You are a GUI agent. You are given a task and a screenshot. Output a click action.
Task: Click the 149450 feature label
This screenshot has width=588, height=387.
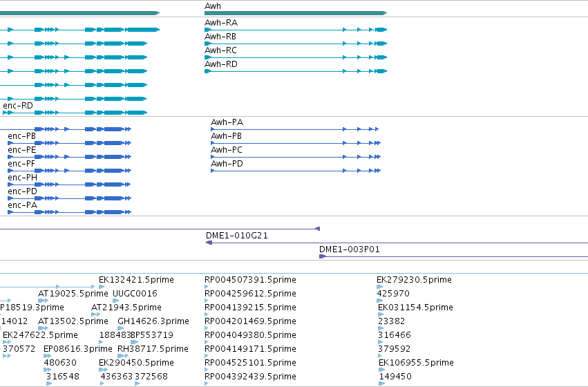pos(395,377)
